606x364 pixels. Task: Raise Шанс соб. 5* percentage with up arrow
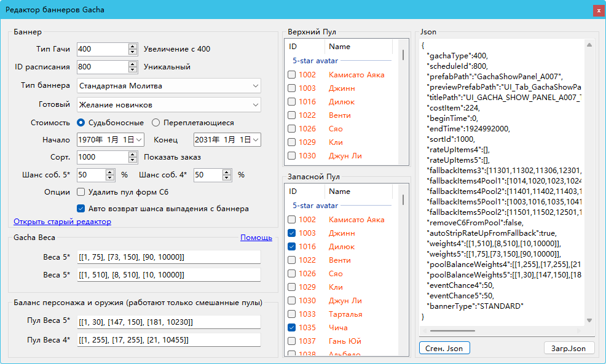[110, 172]
